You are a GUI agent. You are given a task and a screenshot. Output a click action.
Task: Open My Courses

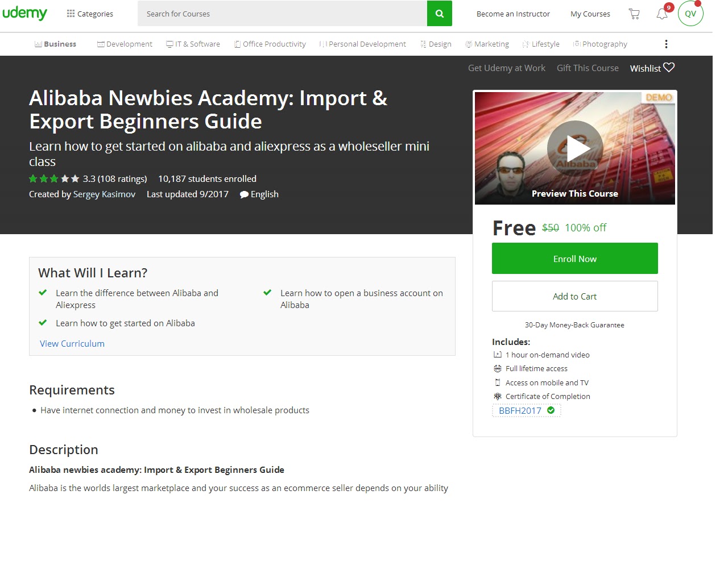[590, 14]
